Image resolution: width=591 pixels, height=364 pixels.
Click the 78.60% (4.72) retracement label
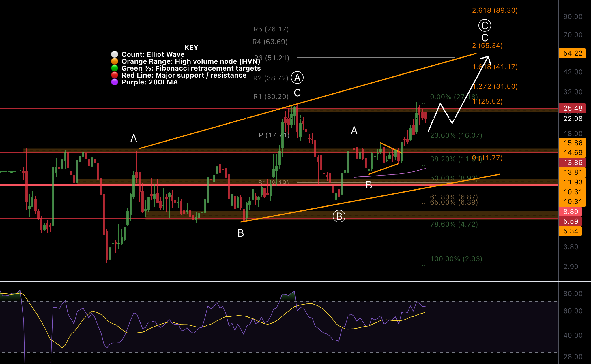point(454,224)
